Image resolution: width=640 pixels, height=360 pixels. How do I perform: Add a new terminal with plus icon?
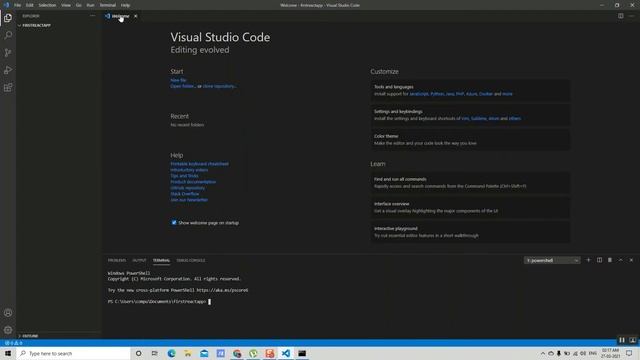tap(588, 260)
